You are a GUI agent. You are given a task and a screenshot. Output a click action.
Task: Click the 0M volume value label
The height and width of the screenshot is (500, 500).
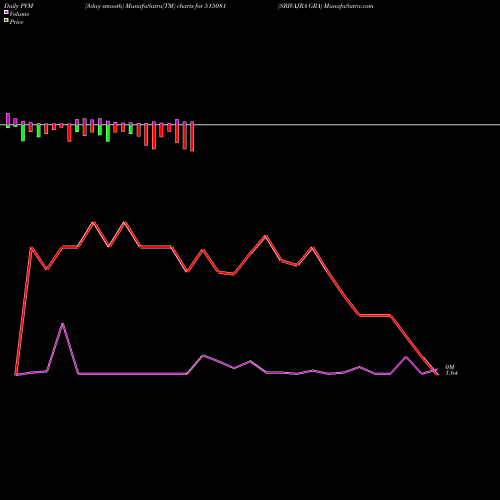pos(450,367)
